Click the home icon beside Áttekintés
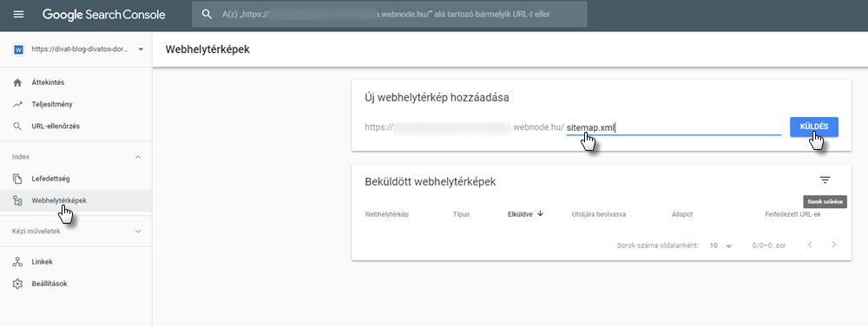This screenshot has width=868, height=326. tap(17, 82)
